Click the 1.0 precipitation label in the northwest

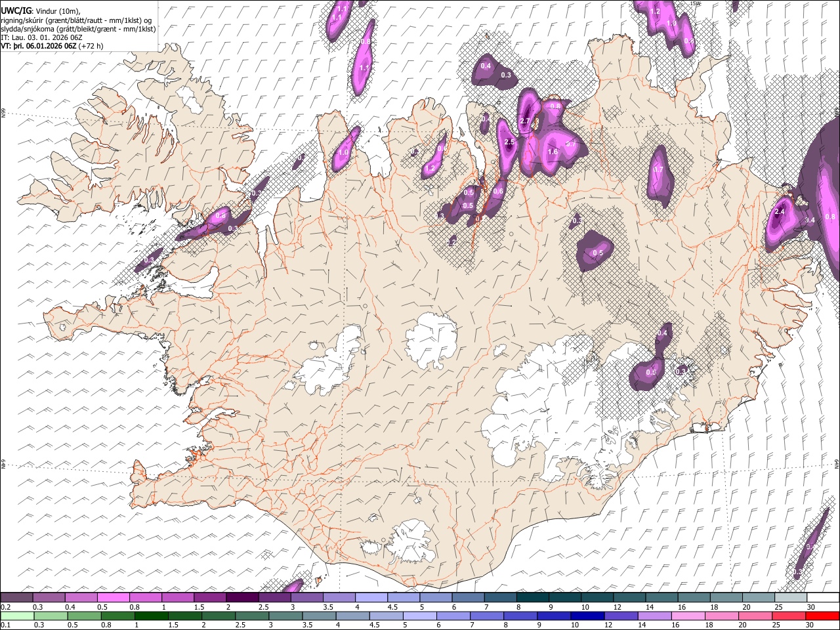point(343,152)
